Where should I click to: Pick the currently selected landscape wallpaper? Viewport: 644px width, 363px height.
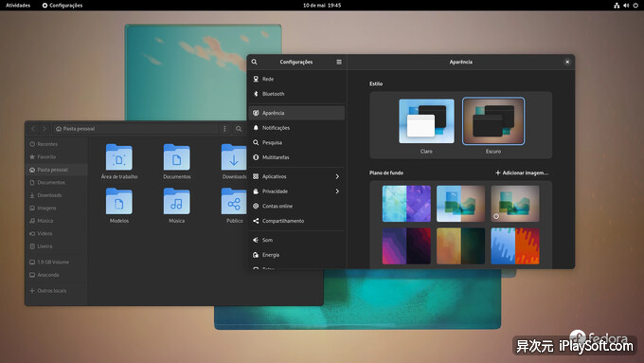[x=515, y=204]
